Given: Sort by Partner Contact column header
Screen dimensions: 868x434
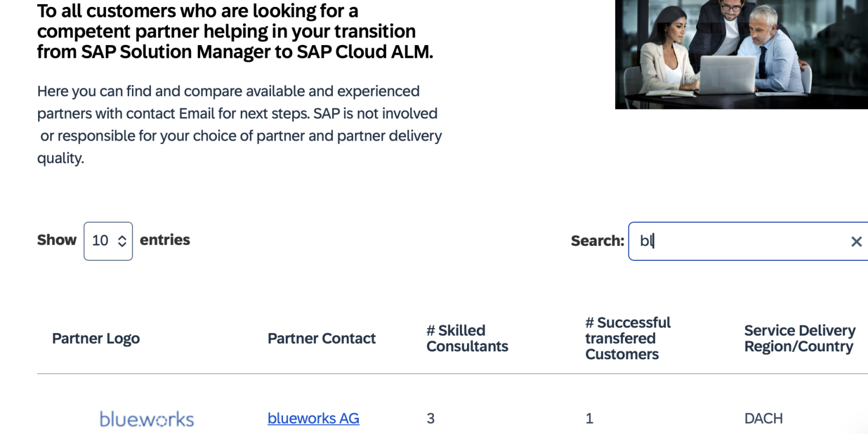Looking at the screenshot, I should pyautogui.click(x=322, y=339).
